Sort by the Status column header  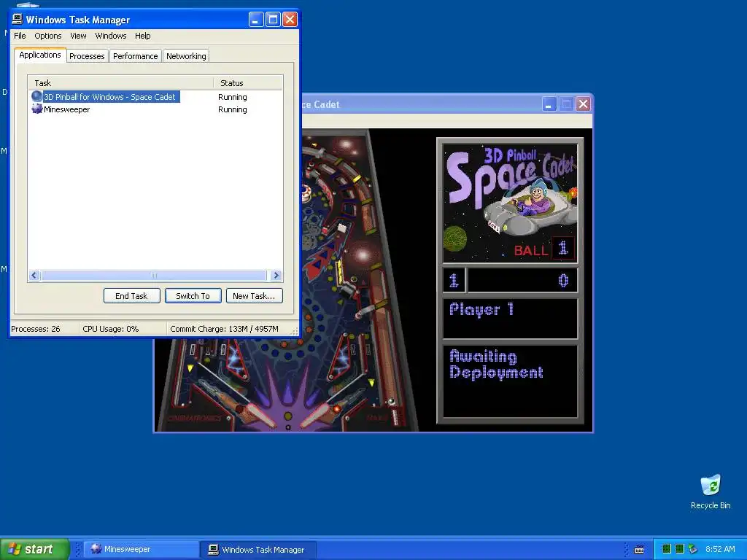coord(248,83)
